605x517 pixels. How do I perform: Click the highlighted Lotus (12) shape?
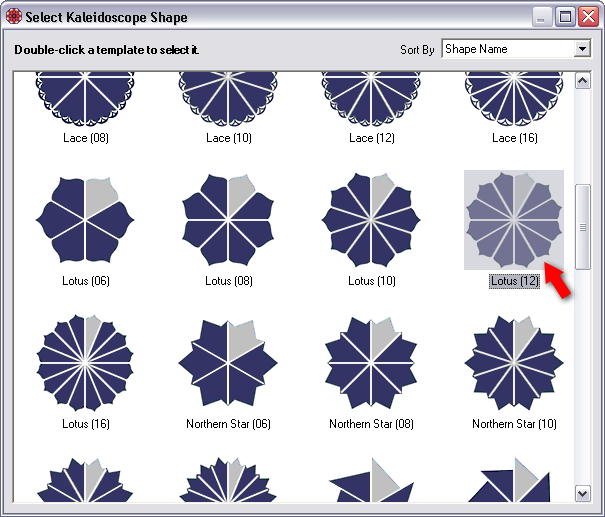pyautogui.click(x=514, y=220)
